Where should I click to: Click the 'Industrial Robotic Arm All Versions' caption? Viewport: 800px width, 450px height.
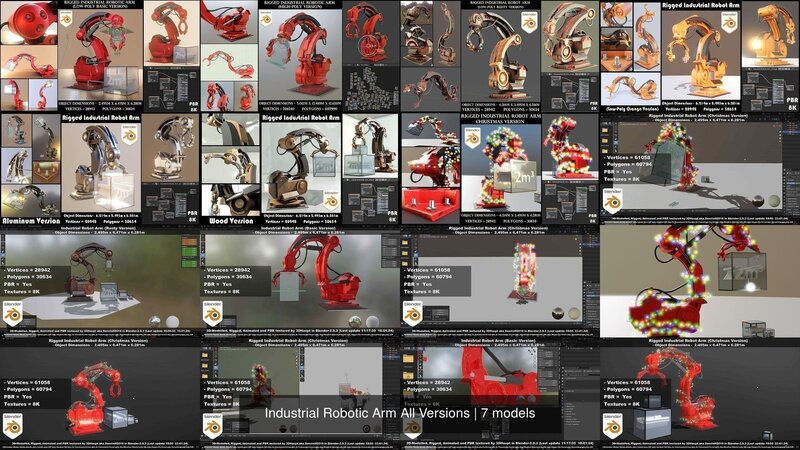pyautogui.click(x=400, y=413)
